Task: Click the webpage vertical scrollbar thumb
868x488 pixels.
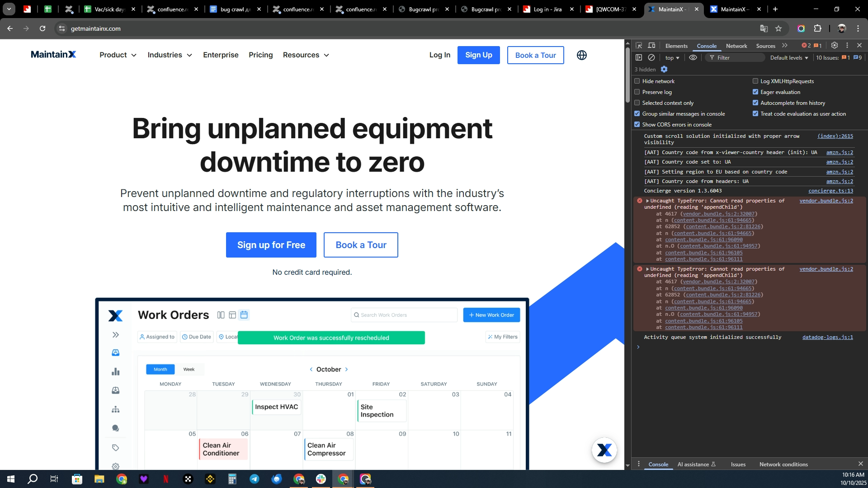Action: click(x=627, y=75)
